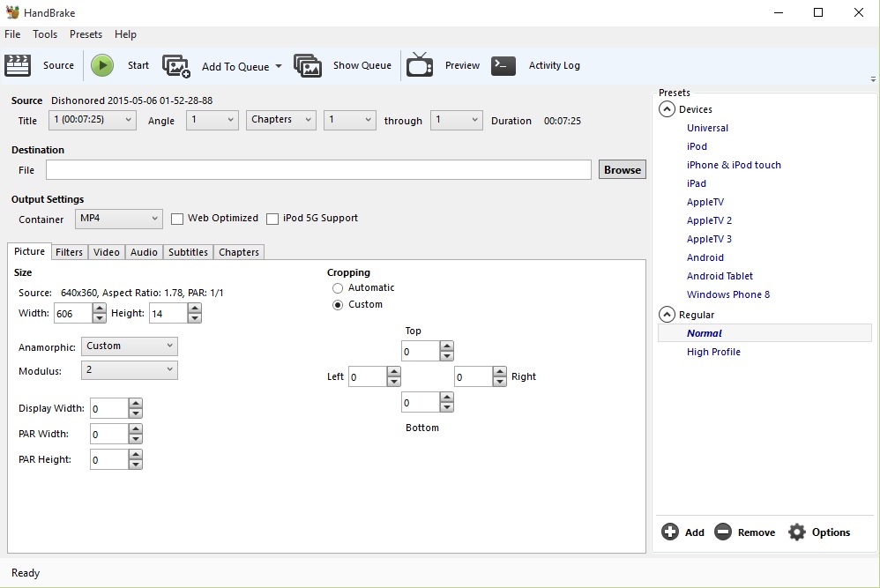Viewport: 880px width, 588px height.
Task: Open the Activity Log terminal icon
Action: (x=503, y=65)
